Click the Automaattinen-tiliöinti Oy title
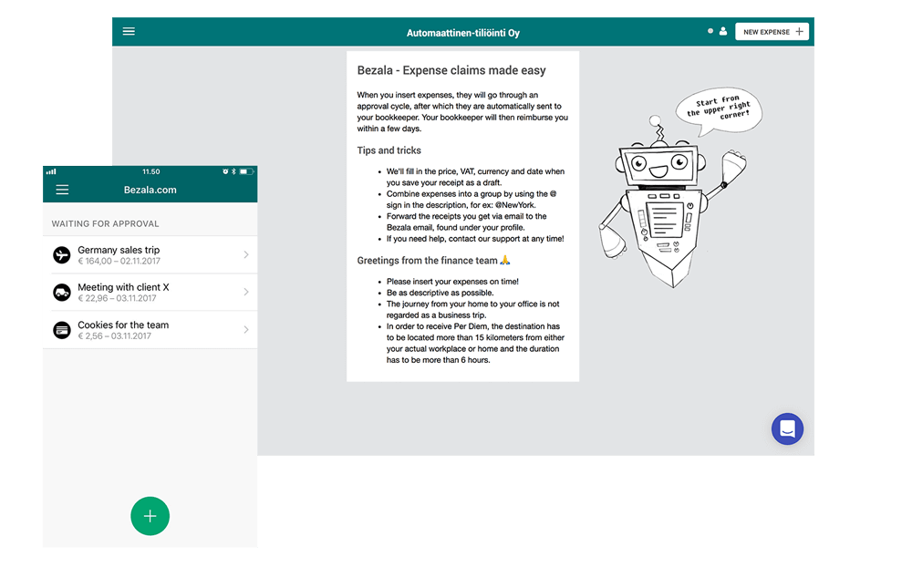The image size is (912, 588). click(x=463, y=33)
